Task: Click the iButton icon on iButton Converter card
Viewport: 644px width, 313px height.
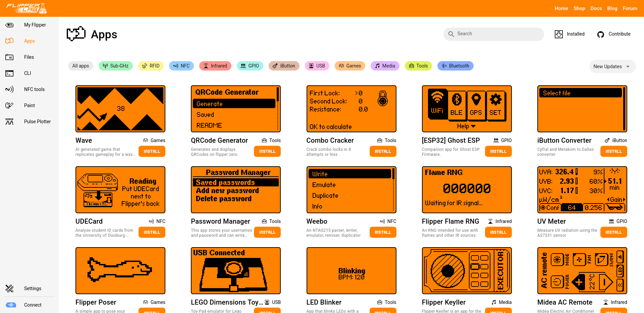Action: (x=607, y=140)
